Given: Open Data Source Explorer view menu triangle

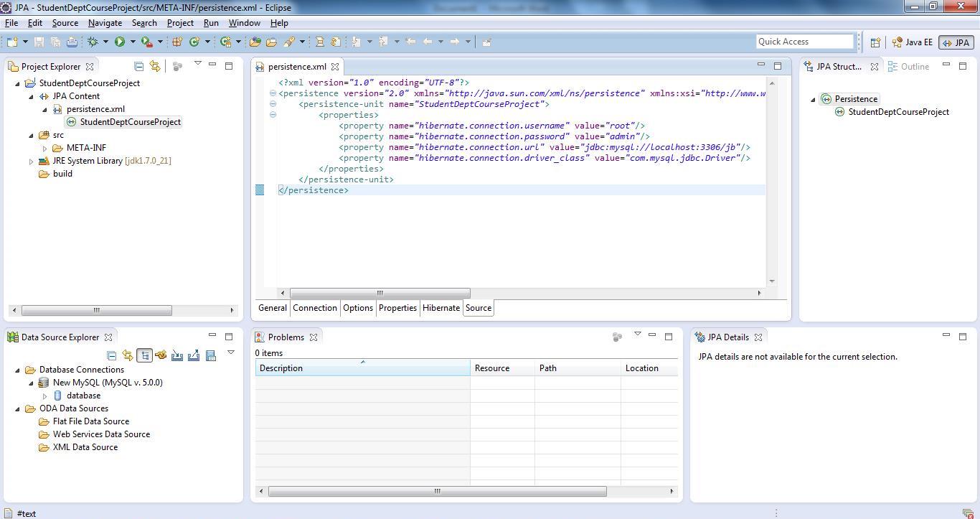Looking at the screenshot, I should pos(231,352).
